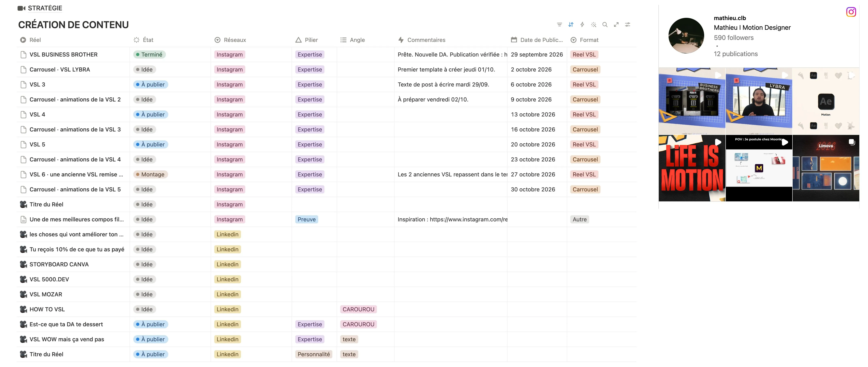Click the video camera icon beside STRATÉGIE
The height and width of the screenshot is (367, 868).
[x=21, y=8]
